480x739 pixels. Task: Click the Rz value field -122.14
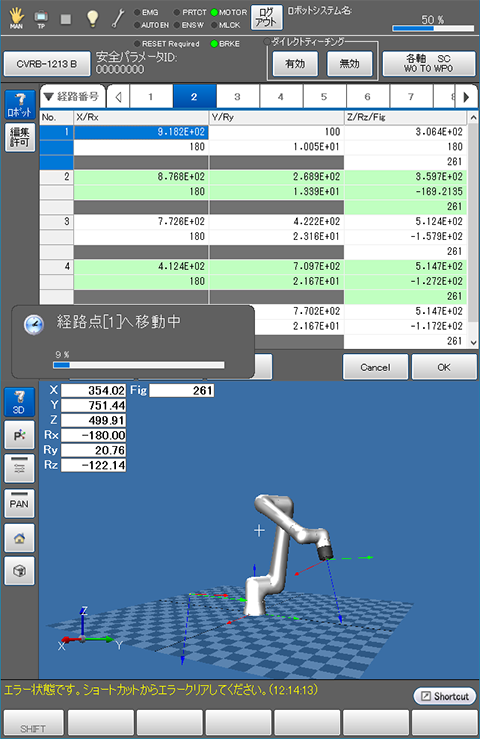pos(93,465)
